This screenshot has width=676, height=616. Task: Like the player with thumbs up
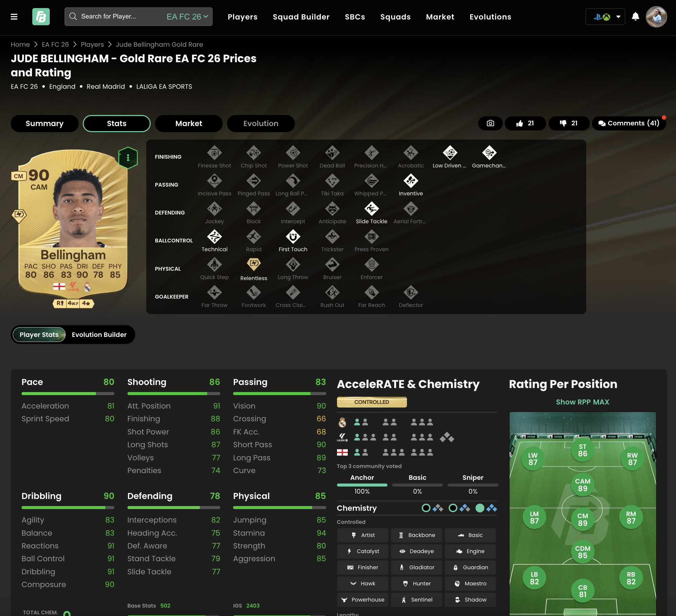pos(525,123)
